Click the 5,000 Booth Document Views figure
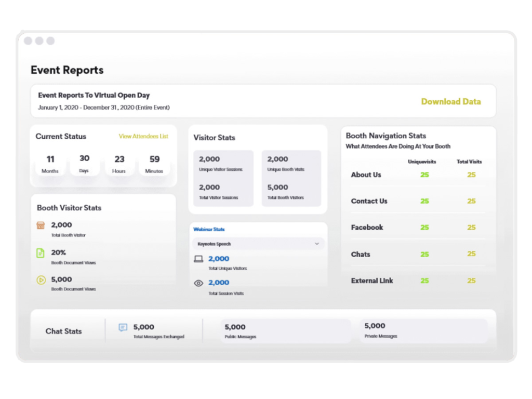This screenshot has height=399, width=532. coord(61,280)
